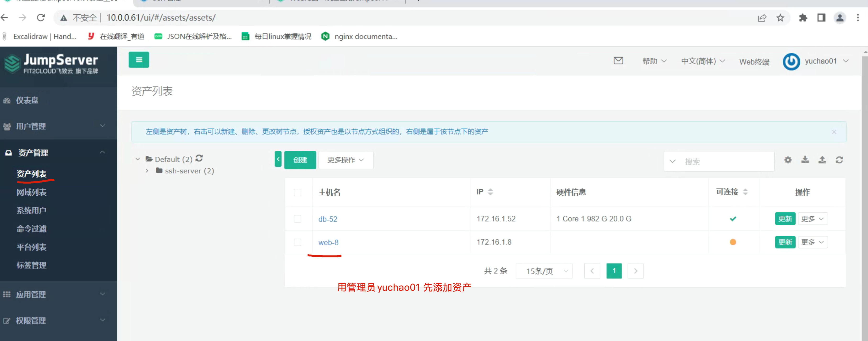868x341 pixels.
Task: Collapse asset tree with green arrow
Action: point(278,159)
